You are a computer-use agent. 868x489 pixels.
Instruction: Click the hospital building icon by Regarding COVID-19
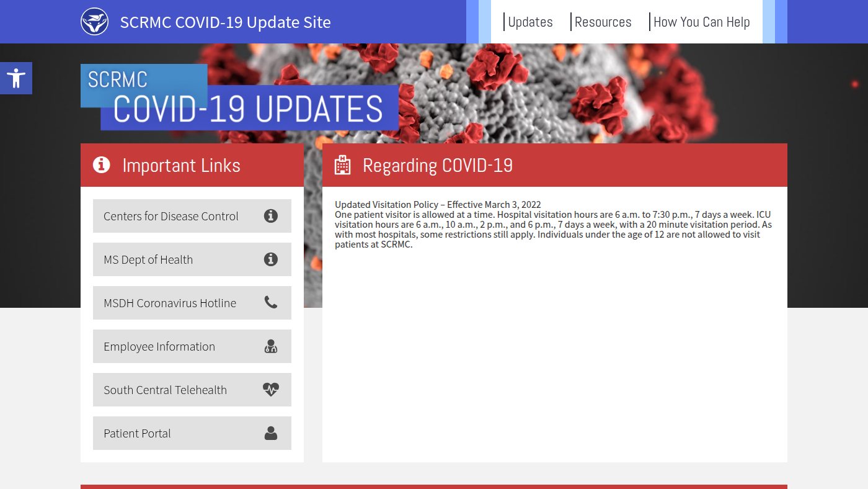point(342,165)
